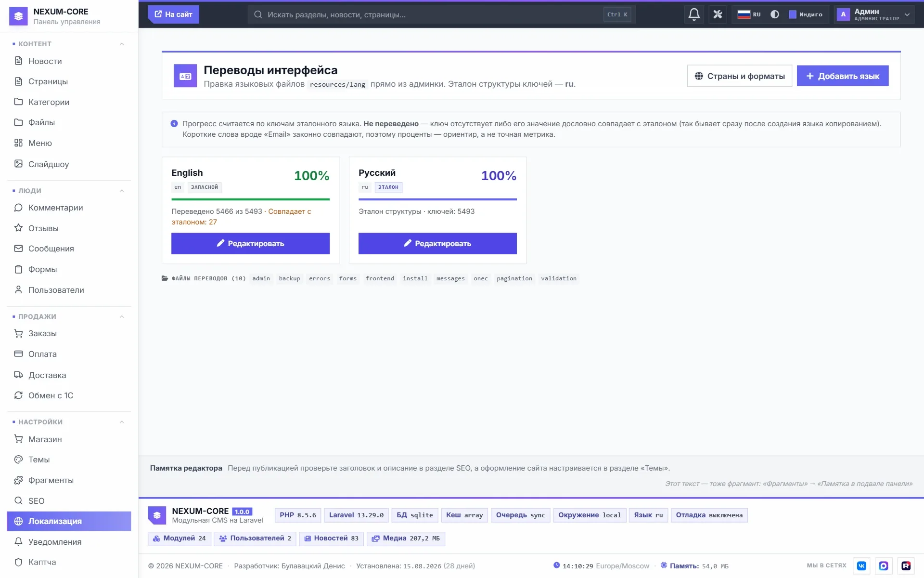The width and height of the screenshot is (924, 578).
Task: Open Категории menu item
Action: [69, 102]
